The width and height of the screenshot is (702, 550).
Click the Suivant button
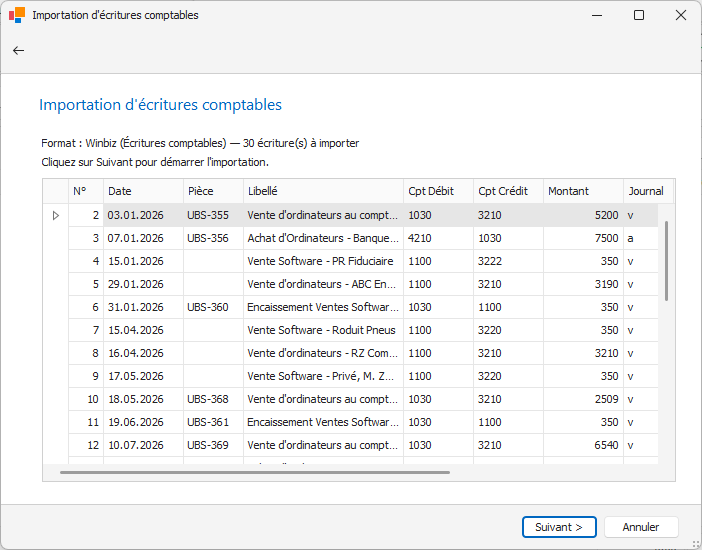[x=558, y=527]
